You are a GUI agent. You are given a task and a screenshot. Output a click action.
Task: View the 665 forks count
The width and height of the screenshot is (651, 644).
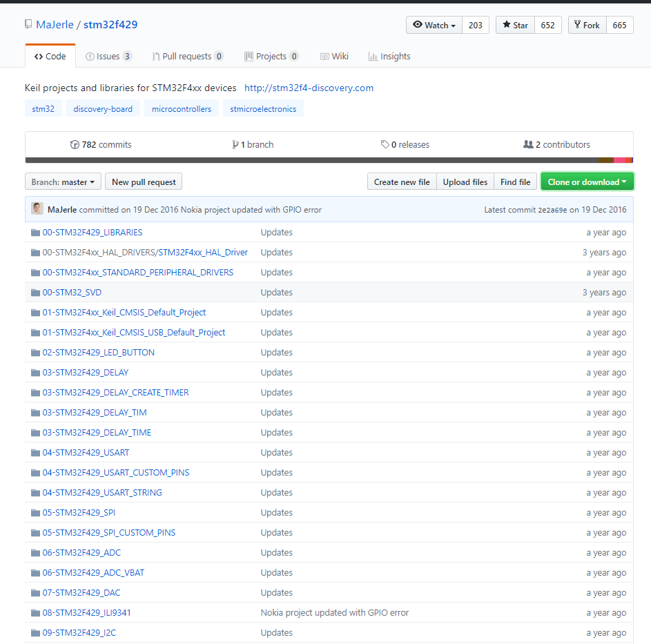[x=619, y=25]
